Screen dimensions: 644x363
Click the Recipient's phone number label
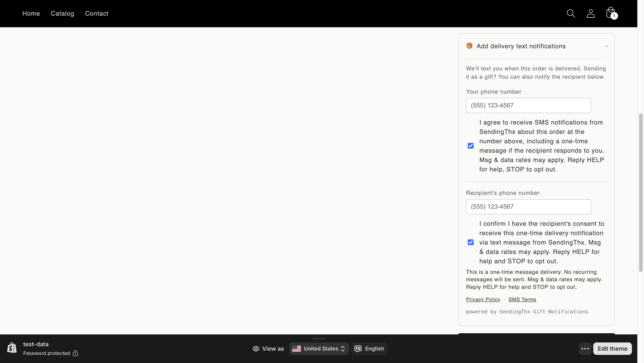(x=502, y=193)
